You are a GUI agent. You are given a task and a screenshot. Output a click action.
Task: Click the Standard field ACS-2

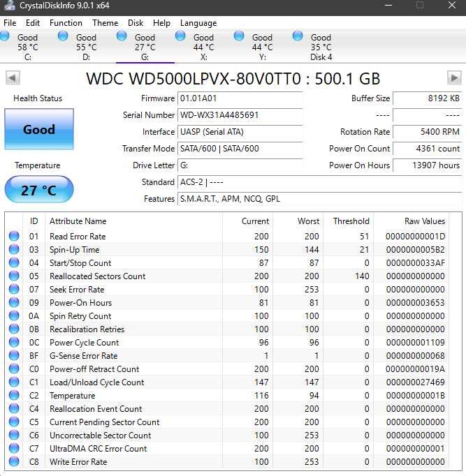pos(319,182)
